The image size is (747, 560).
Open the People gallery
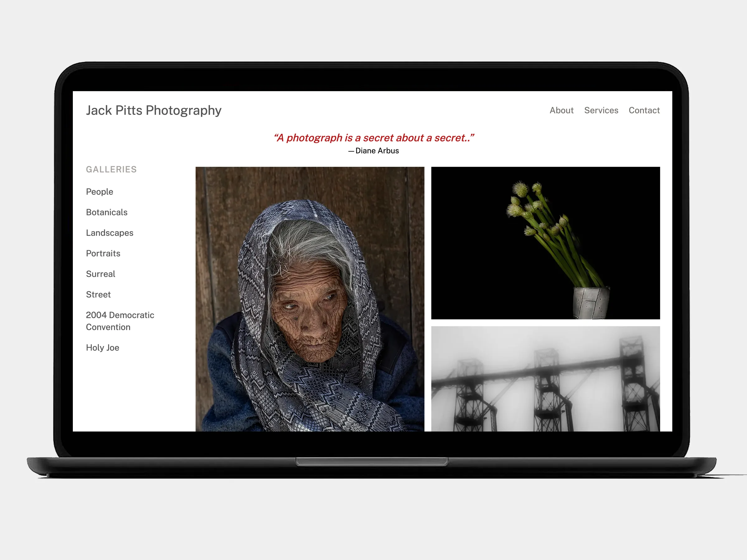[x=99, y=192]
